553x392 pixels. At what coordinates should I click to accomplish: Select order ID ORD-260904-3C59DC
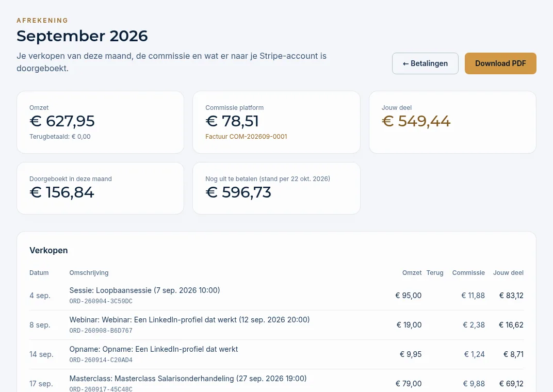tap(101, 301)
